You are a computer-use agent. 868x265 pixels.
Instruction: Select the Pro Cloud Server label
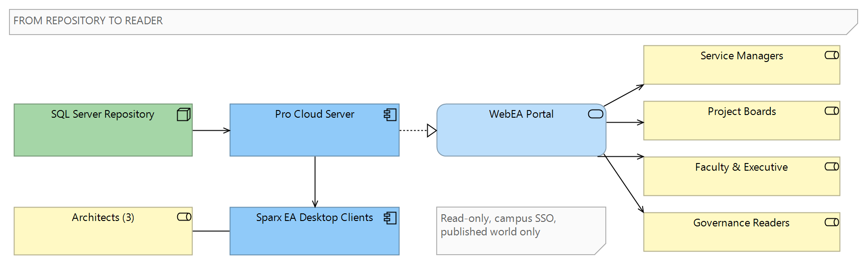(x=315, y=114)
